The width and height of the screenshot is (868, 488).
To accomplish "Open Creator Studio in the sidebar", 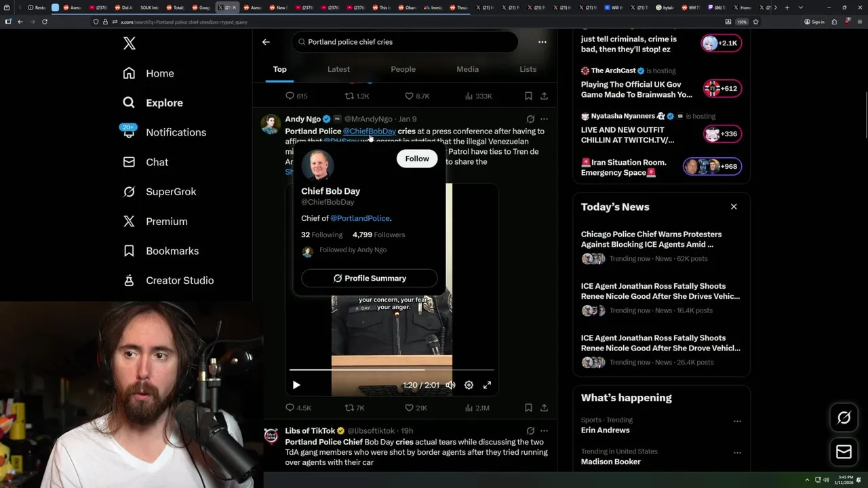I will [168, 281].
